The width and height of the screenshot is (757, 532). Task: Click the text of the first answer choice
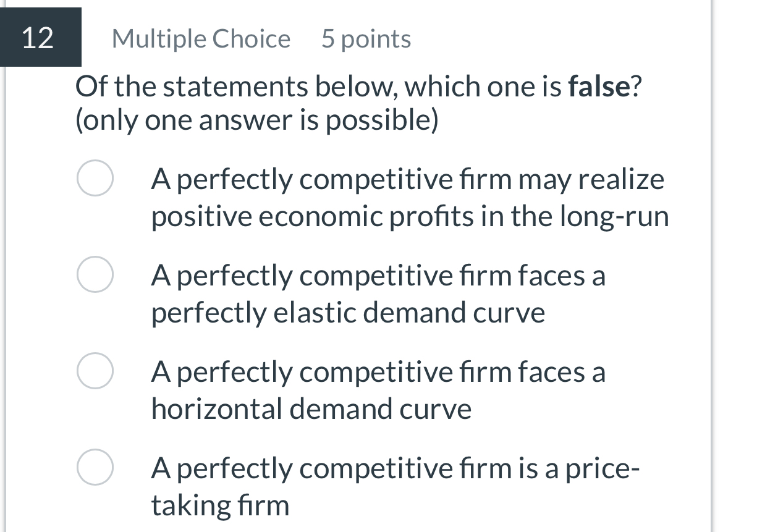(x=408, y=198)
